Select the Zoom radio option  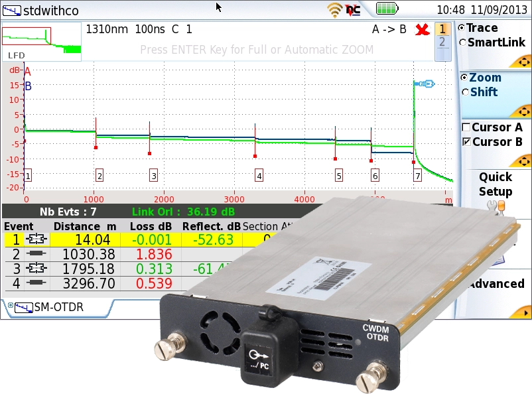pos(464,78)
